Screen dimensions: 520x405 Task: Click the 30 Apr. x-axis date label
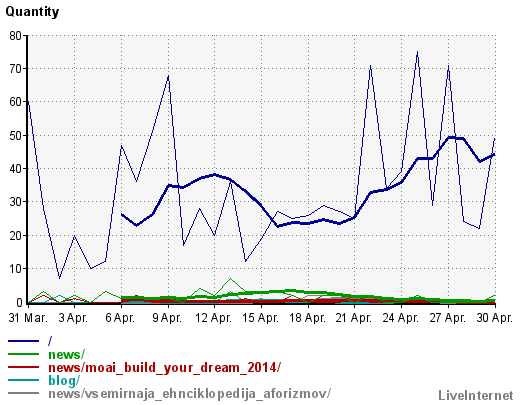tap(494, 318)
